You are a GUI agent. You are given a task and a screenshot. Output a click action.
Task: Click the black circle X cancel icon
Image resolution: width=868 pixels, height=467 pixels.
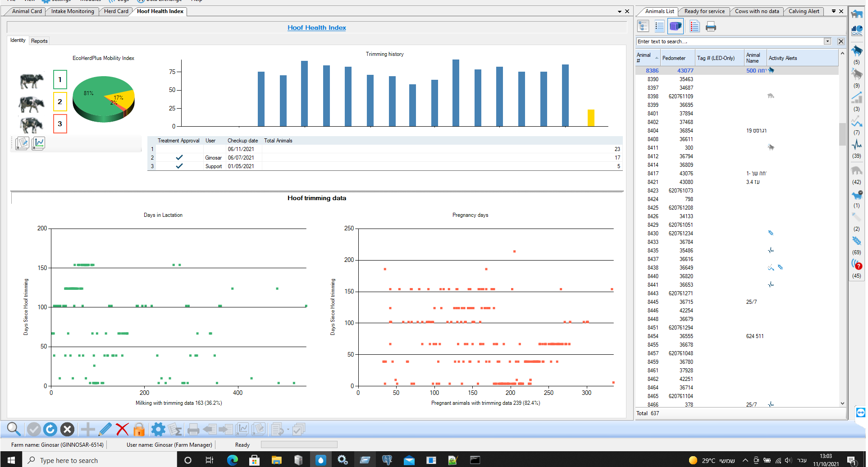pyautogui.click(x=67, y=429)
